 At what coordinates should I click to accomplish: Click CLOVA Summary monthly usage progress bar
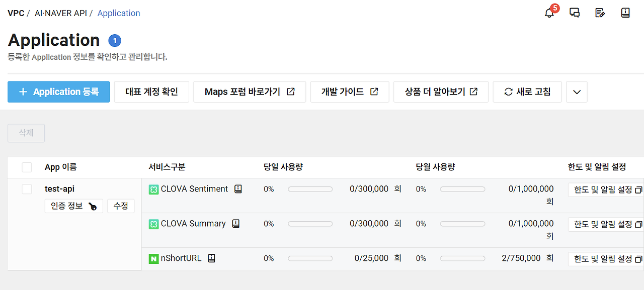click(462, 224)
